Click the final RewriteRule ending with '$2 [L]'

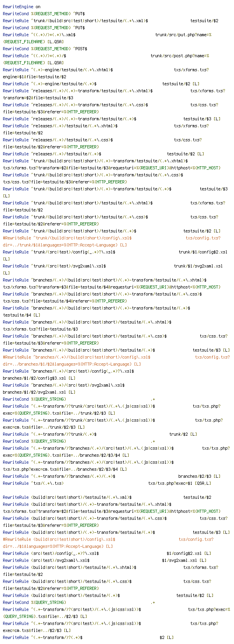pyautogui.click(x=88, y=637)
